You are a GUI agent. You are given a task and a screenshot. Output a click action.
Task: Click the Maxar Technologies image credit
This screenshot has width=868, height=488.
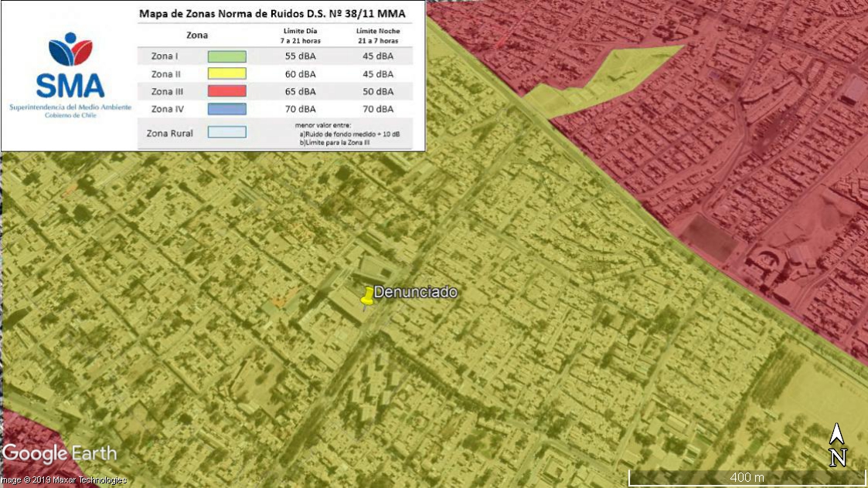pos(63,480)
